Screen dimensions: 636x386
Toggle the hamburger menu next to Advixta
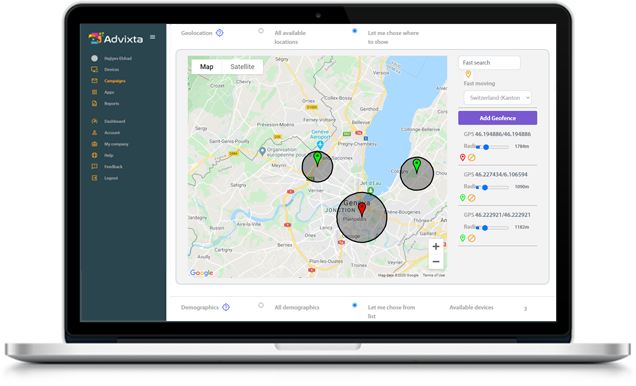(153, 37)
